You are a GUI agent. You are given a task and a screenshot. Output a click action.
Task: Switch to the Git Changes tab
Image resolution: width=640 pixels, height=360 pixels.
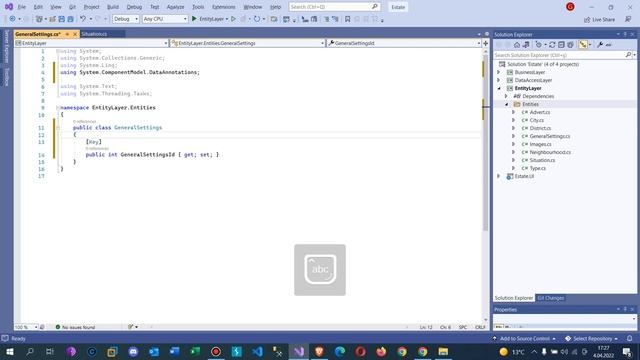(550, 298)
